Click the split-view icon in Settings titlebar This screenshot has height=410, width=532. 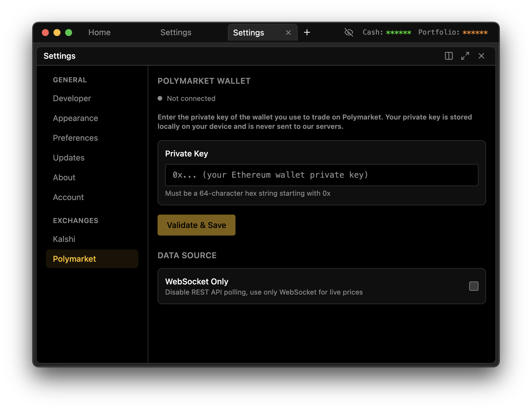coord(449,56)
